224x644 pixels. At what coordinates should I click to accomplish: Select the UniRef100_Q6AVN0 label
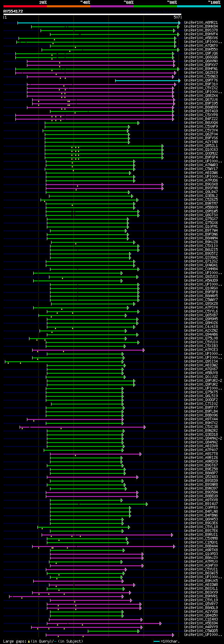201,61
